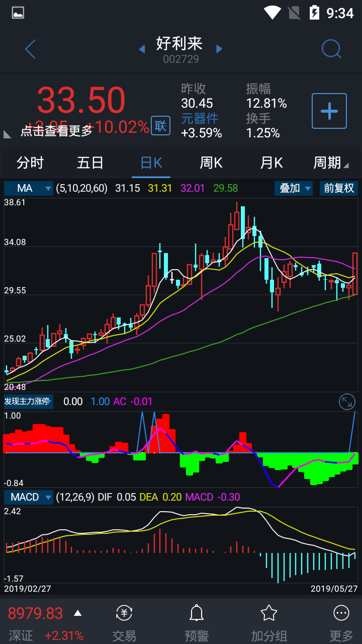Expand chart with the fullscreen arrows icon
Image resolution: width=362 pixels, height=644 pixels.
(347, 401)
